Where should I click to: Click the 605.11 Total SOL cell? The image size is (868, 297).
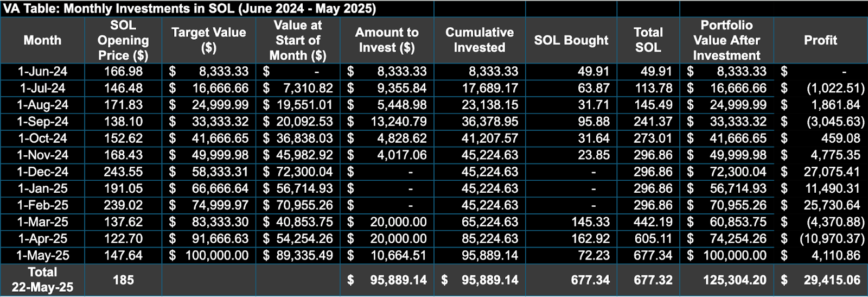pos(648,238)
